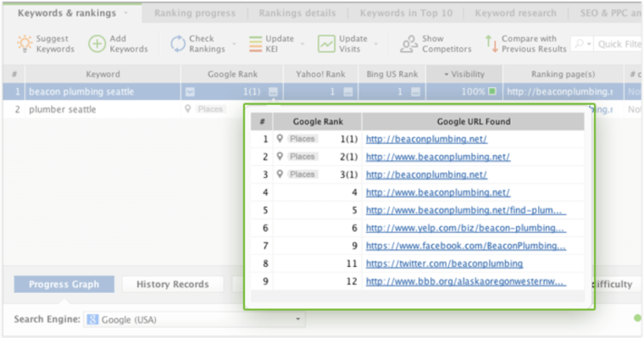Open the Keywords in Top 10 tab
Viewport: 644px width, 338px height.
pos(406,14)
